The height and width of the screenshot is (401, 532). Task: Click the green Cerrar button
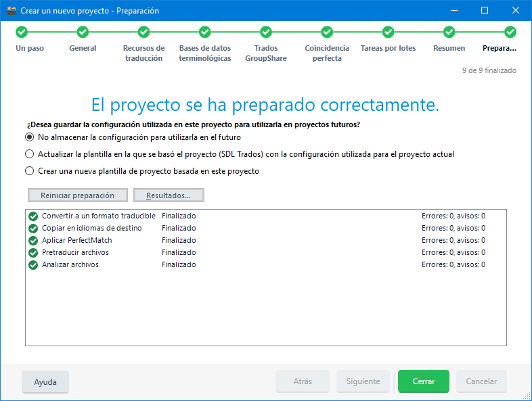click(x=424, y=381)
